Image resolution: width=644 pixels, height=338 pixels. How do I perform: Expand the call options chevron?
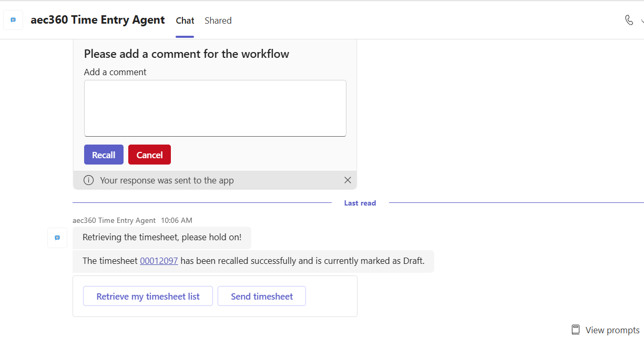642,21
